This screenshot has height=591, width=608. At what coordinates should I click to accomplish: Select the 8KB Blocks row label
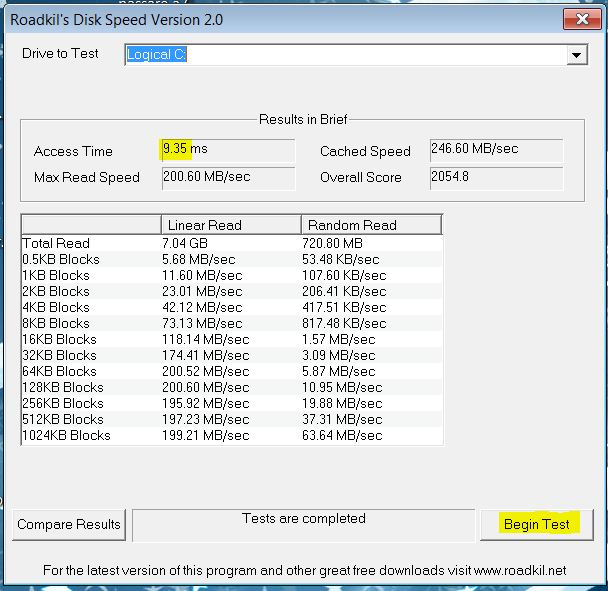[x=56, y=323]
